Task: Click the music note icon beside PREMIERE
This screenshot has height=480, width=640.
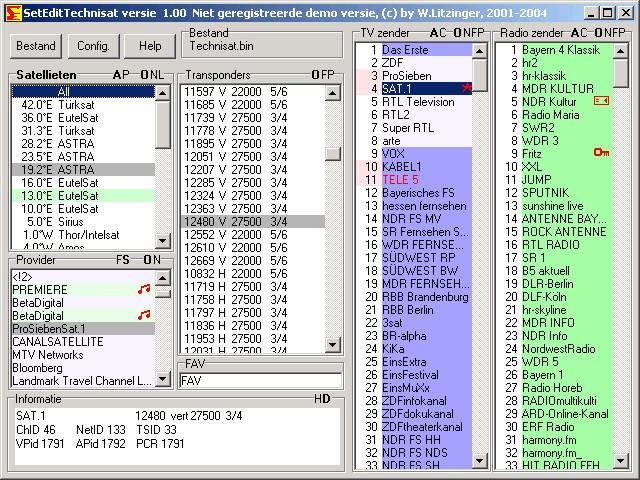Action: point(143,289)
